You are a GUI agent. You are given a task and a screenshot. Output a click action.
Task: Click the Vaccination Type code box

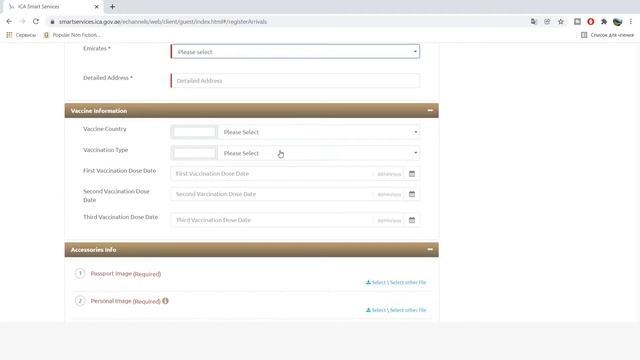(x=194, y=153)
